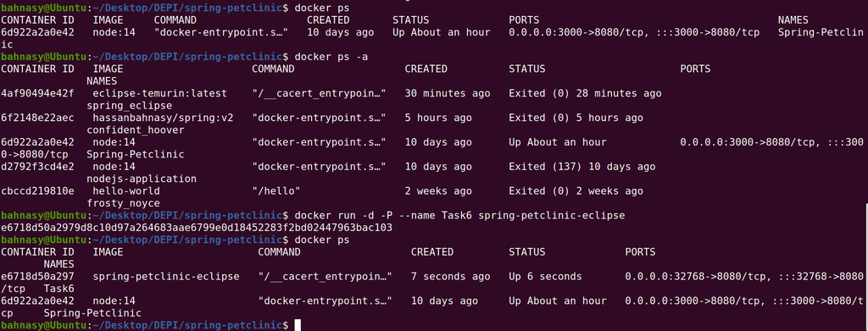Click the 'docker run -d -P --name Task6' command
The image size is (868, 331).
pos(384,216)
